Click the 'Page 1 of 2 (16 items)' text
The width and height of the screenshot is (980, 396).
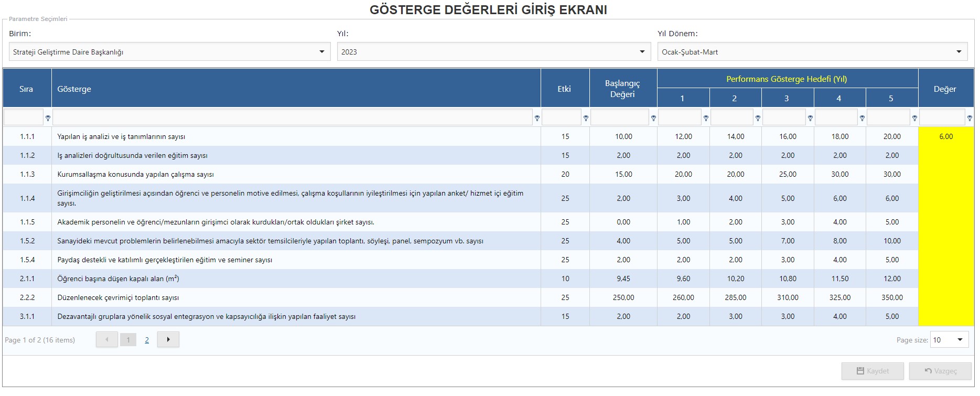coord(40,340)
